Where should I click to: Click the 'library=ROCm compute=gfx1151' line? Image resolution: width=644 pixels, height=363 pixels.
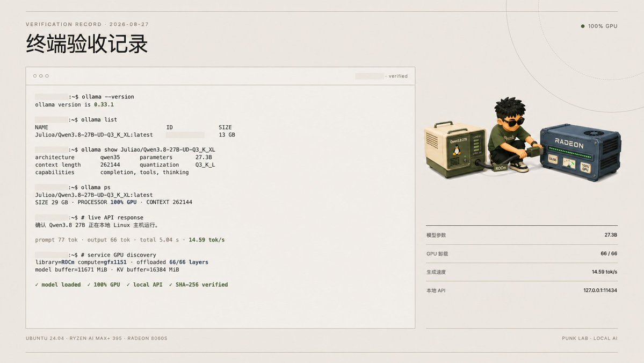[x=121, y=262]
